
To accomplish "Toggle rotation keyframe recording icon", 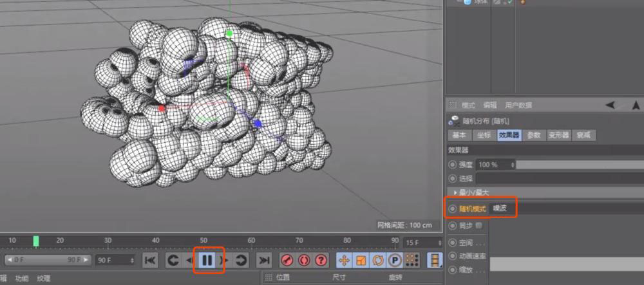I will point(378,260).
